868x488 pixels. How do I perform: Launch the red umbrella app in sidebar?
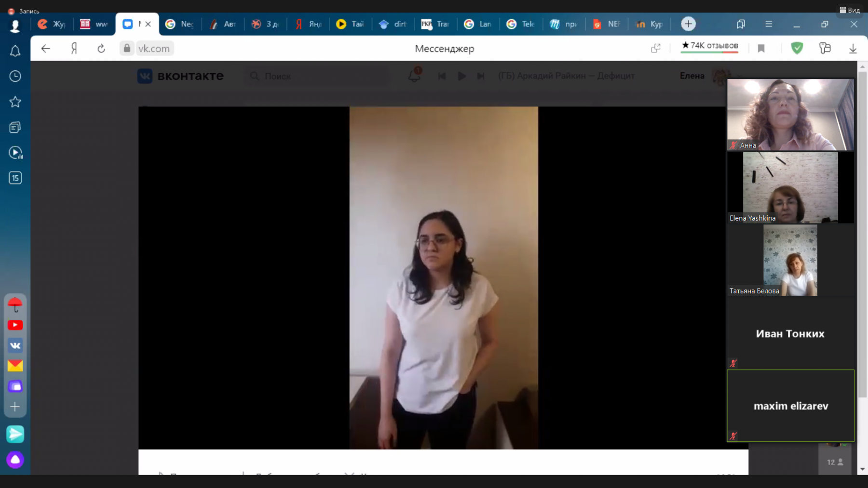(x=15, y=304)
